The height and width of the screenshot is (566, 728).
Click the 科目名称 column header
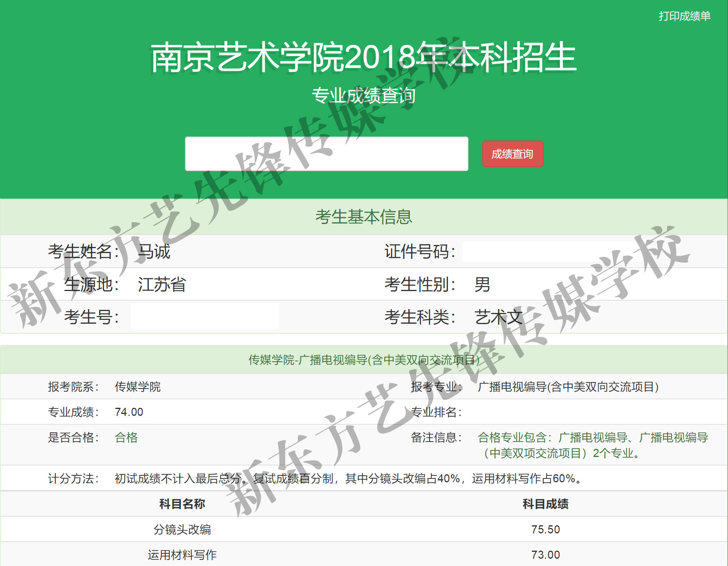(182, 504)
